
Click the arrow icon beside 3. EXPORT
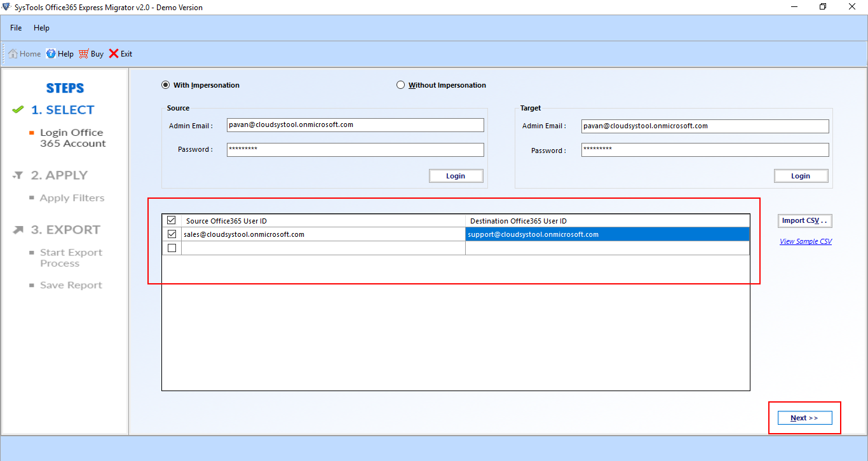click(x=18, y=230)
